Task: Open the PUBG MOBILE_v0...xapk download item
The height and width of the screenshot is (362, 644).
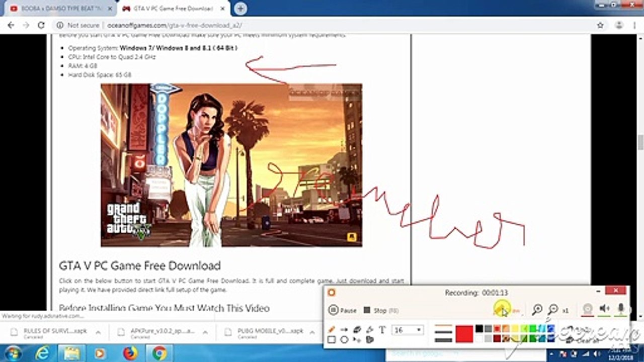Action: tap(263, 333)
